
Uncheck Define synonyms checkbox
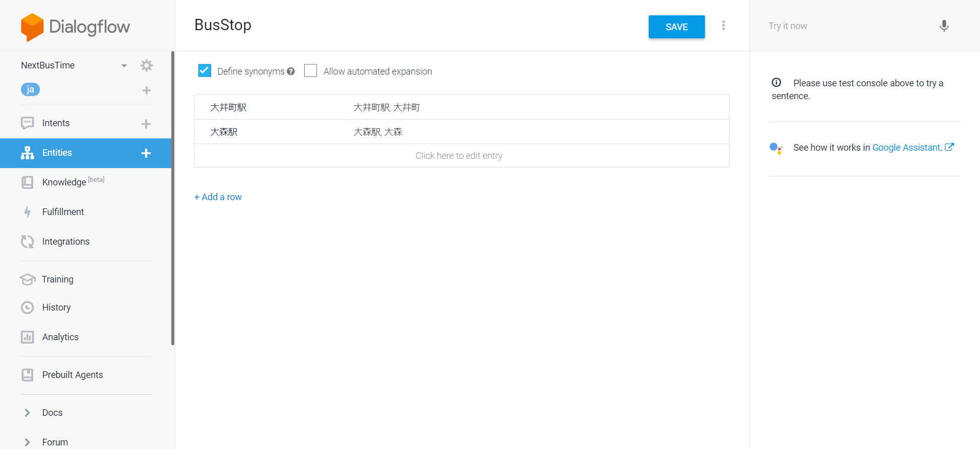(204, 70)
